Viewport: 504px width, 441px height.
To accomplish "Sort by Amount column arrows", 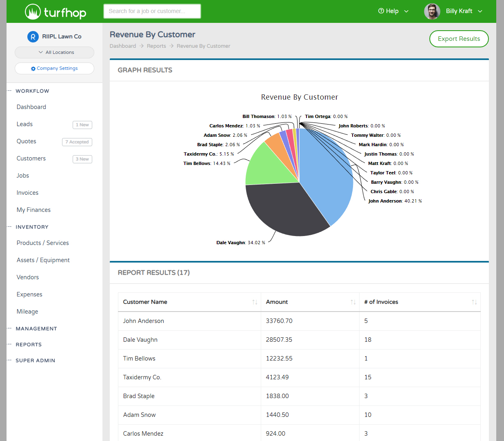I will [x=353, y=302].
